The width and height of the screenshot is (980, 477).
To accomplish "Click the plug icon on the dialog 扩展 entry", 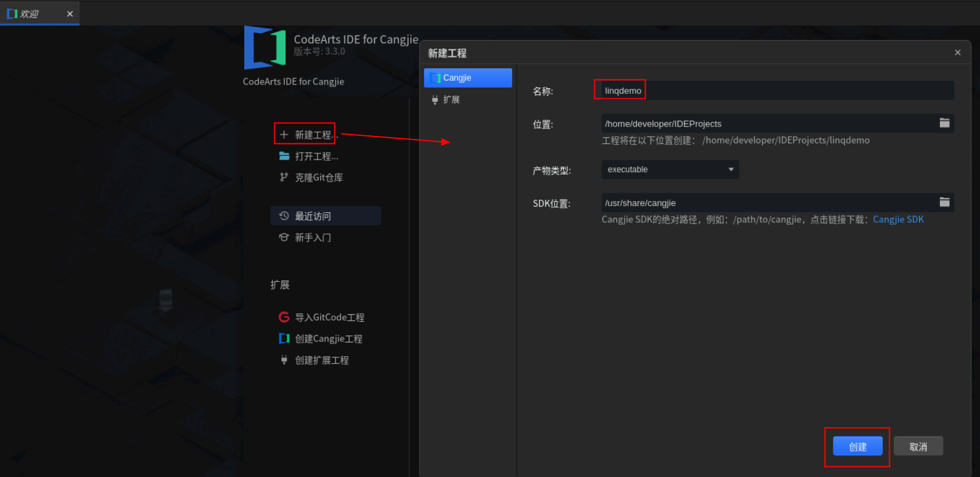I will (x=435, y=99).
